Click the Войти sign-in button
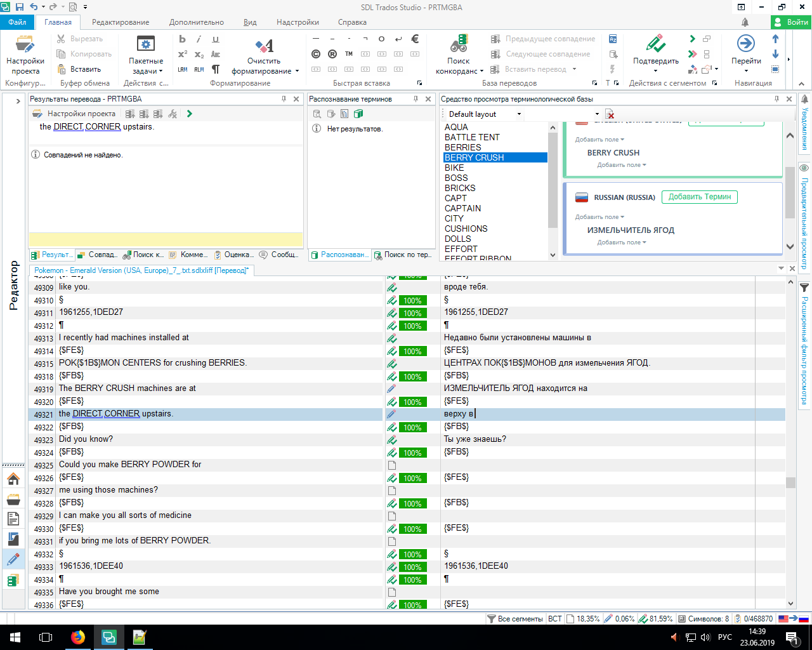812x650 pixels. 791,22
